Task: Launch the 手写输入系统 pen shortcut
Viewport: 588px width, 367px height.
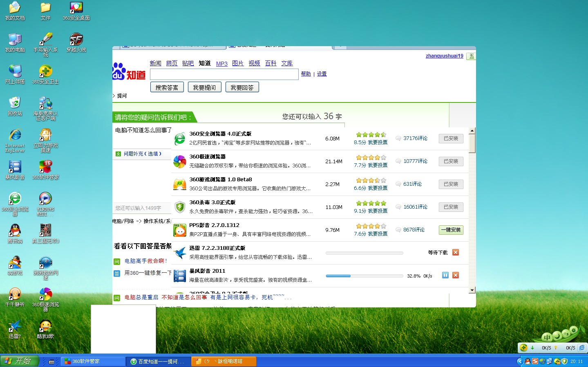Action: point(45,45)
